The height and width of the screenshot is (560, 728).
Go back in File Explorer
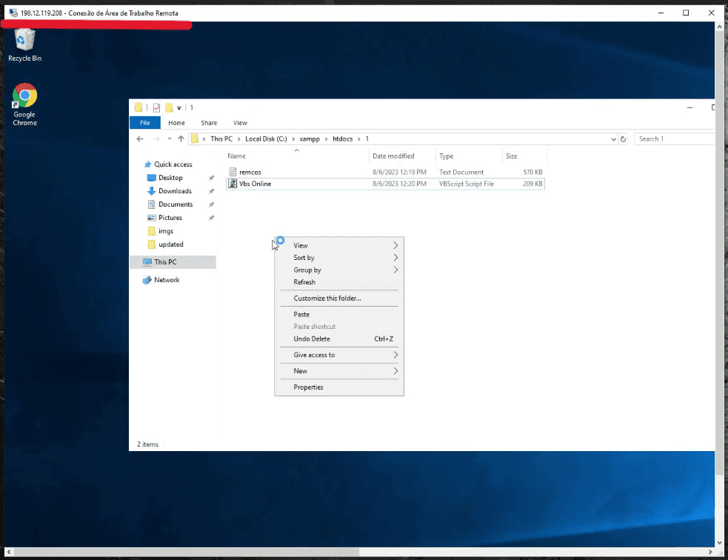[x=140, y=139]
